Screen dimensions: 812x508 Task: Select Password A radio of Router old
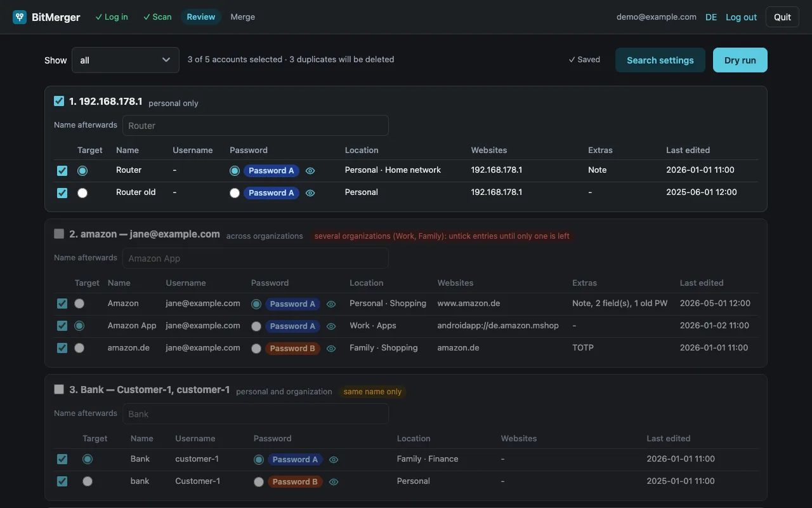point(235,193)
